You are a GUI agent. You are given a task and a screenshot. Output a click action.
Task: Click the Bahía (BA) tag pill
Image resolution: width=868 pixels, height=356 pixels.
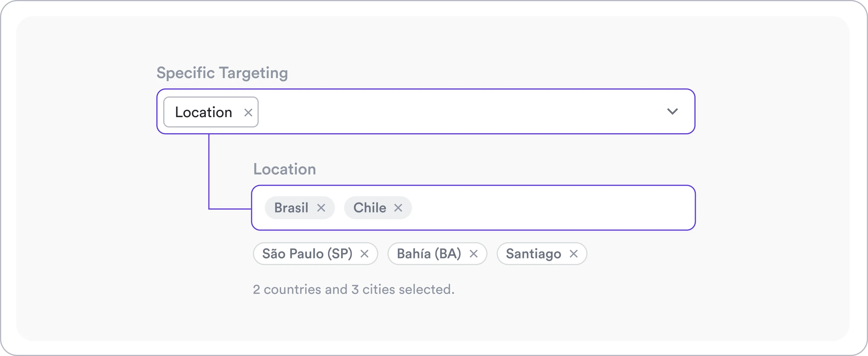coord(429,254)
